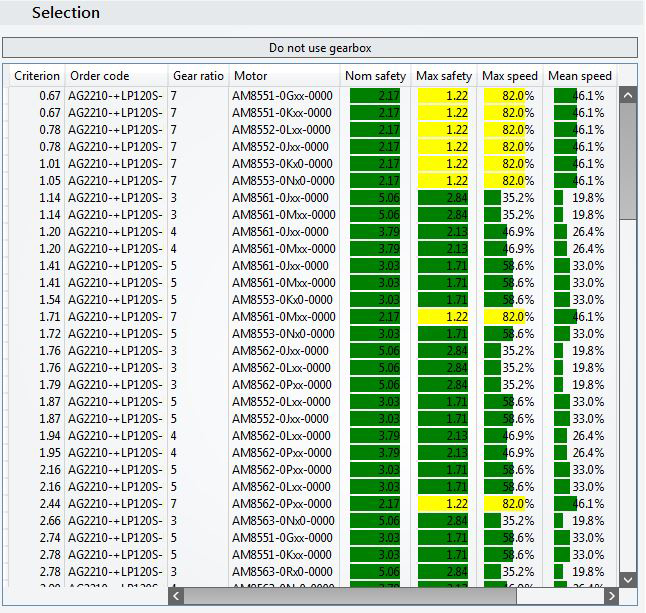Click the 'Do not use gearbox' button
Viewport: 646px width, 613px height.
click(x=320, y=48)
